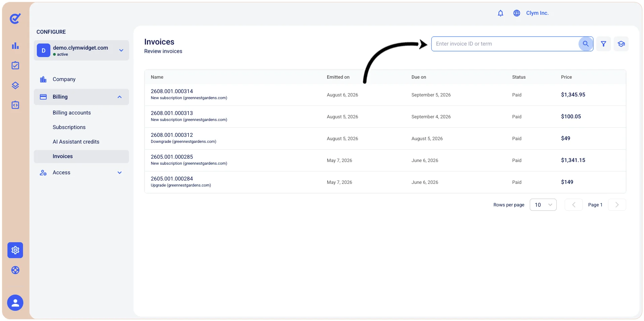
Task: Go to the previous page arrow
Action: [x=573, y=205]
